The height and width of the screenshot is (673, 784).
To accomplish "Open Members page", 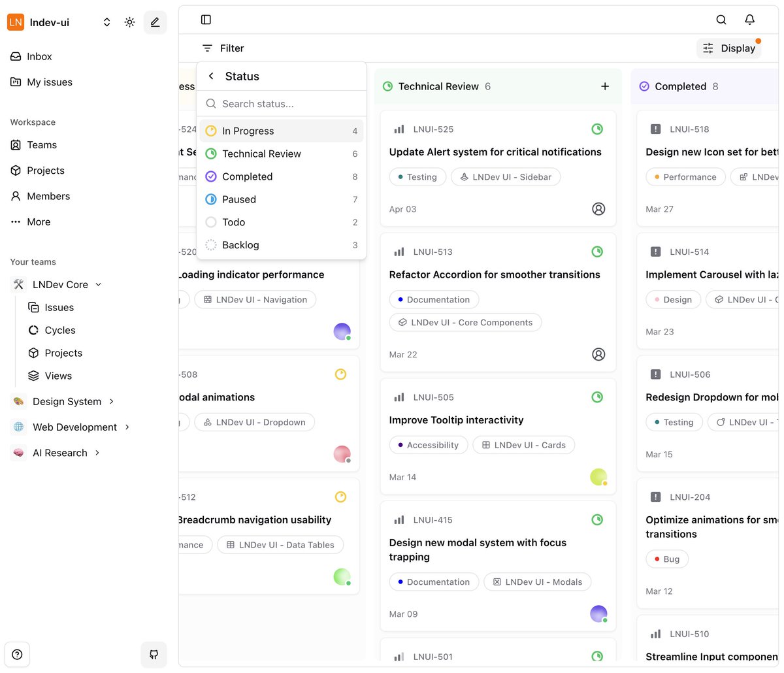I will point(41,196).
